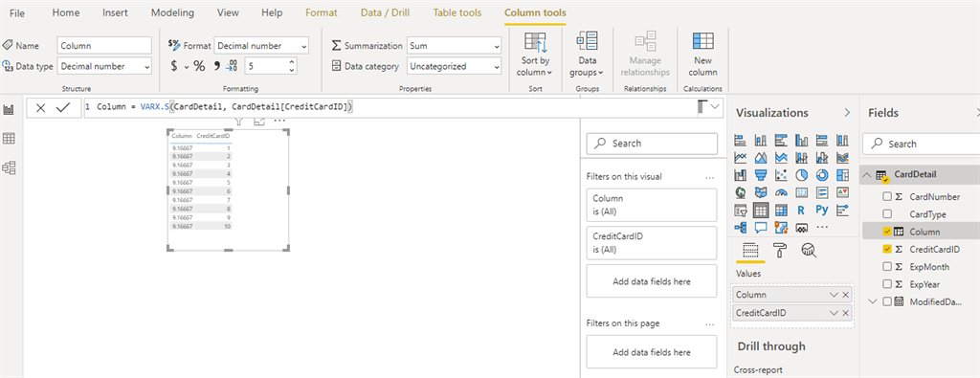Screen dimensions: 980x378
Task: Check the ExpMonth field
Action: pyautogui.click(x=887, y=267)
